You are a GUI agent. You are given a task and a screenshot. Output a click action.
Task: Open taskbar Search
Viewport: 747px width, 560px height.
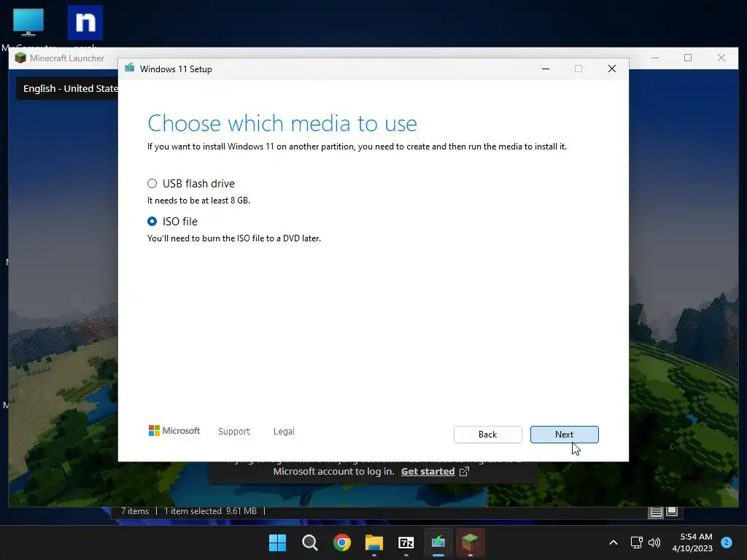[x=309, y=542]
